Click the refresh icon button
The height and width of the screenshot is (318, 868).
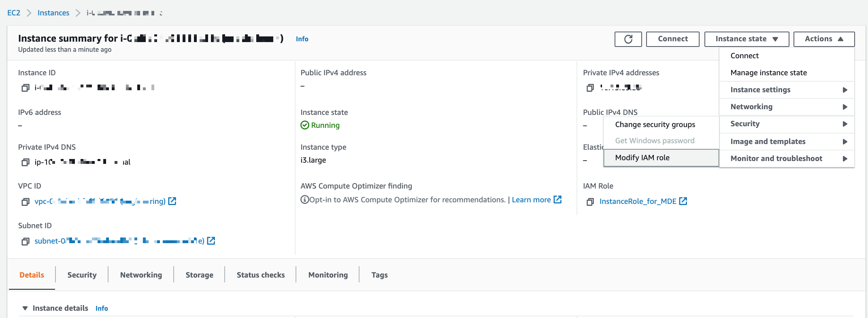628,39
